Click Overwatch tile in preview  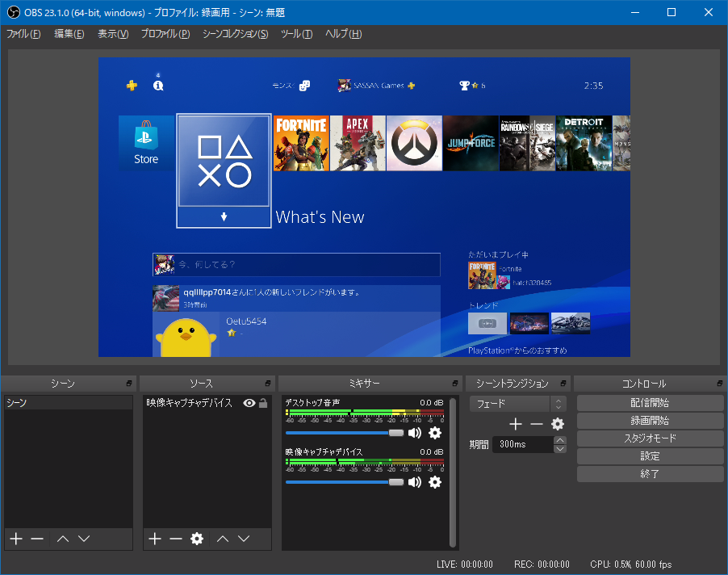coord(415,143)
